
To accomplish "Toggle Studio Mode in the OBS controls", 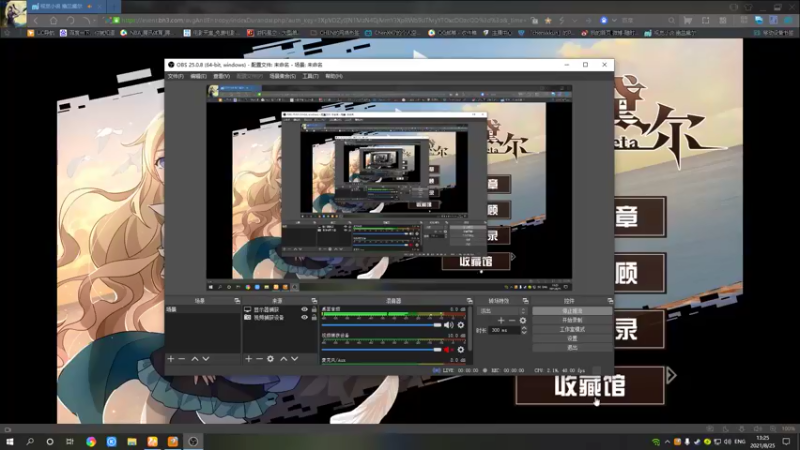I will [x=572, y=329].
